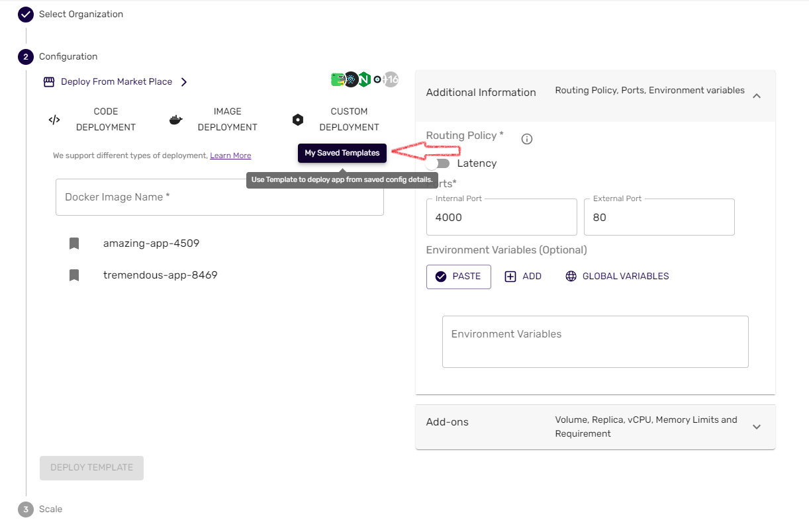Switch to Custom Deployment tab
This screenshot has width=809, height=532.
point(349,120)
